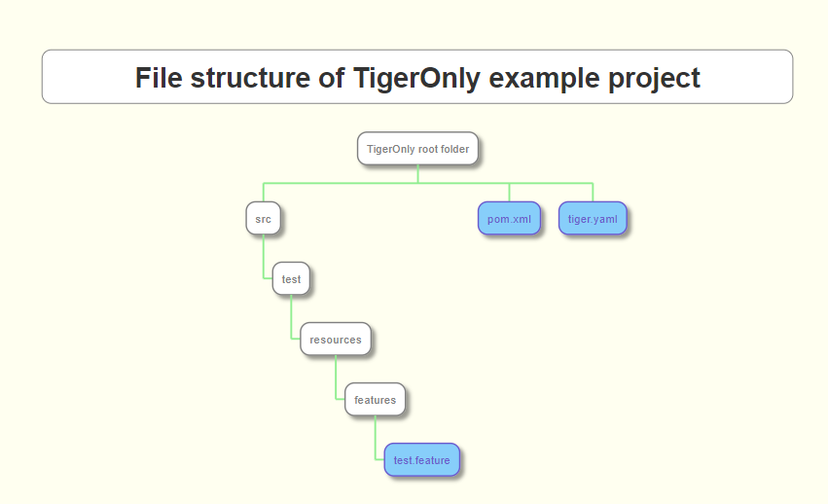Open the pom.xml file node
Image resolution: width=828 pixels, height=504 pixels.
tap(509, 219)
